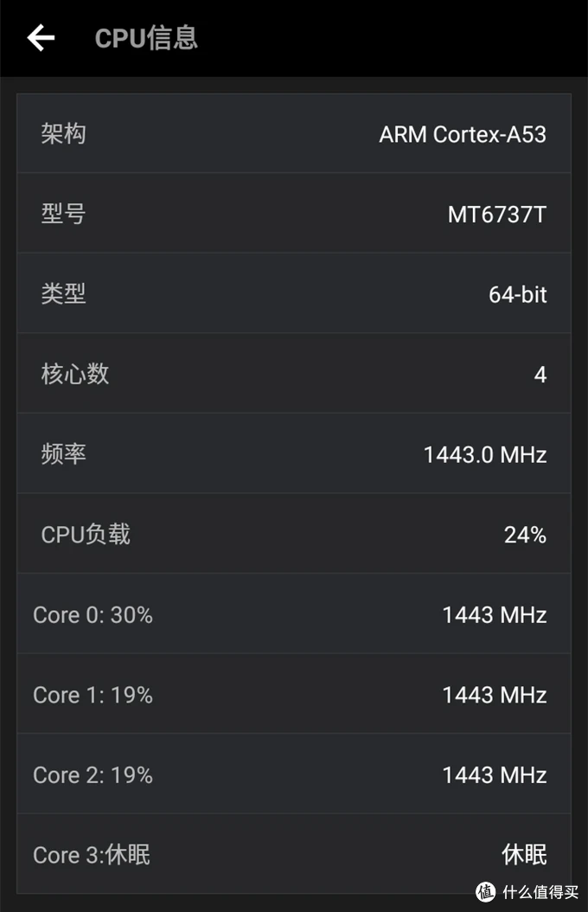Click the 64-bit type value
This screenshot has height=912, width=588.
[518, 294]
